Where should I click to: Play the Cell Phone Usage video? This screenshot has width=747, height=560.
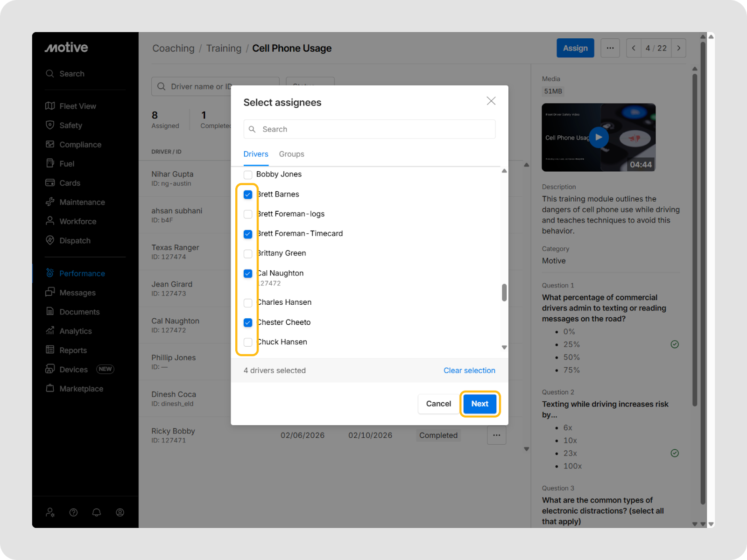599,138
